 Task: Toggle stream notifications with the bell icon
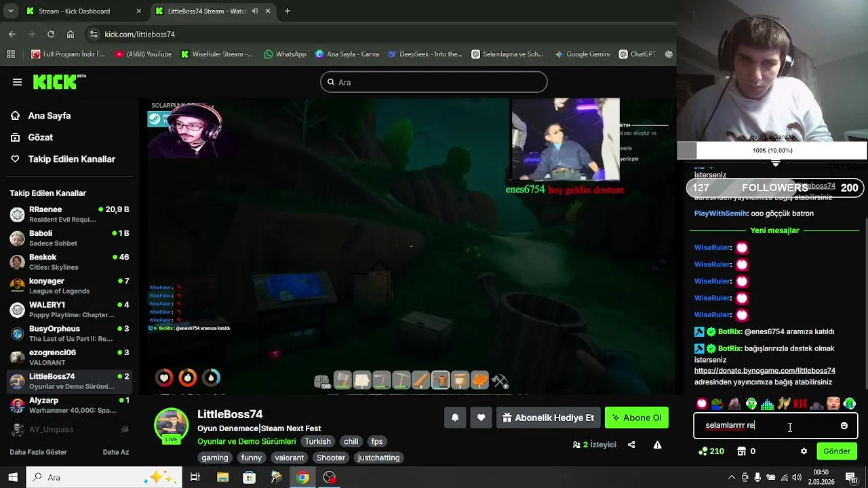pos(455,418)
